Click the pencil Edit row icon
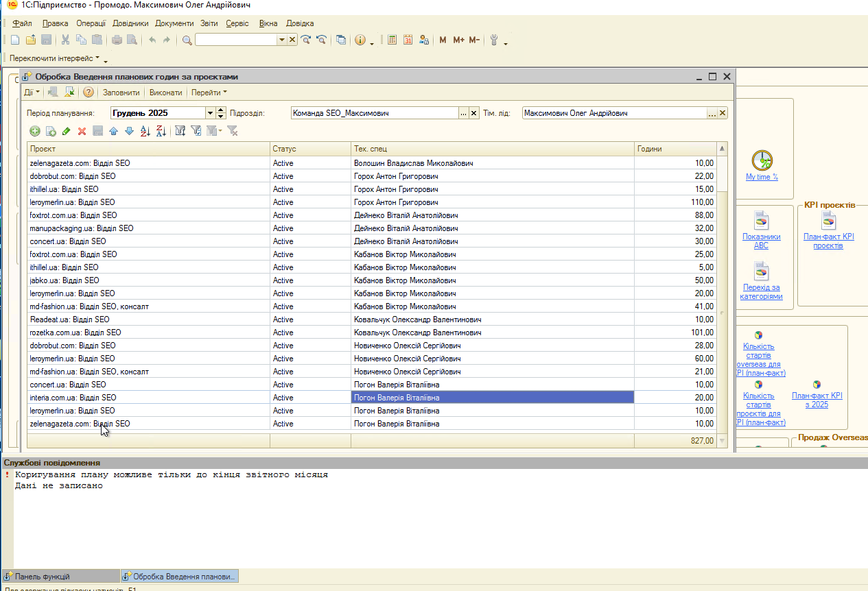 (66, 131)
